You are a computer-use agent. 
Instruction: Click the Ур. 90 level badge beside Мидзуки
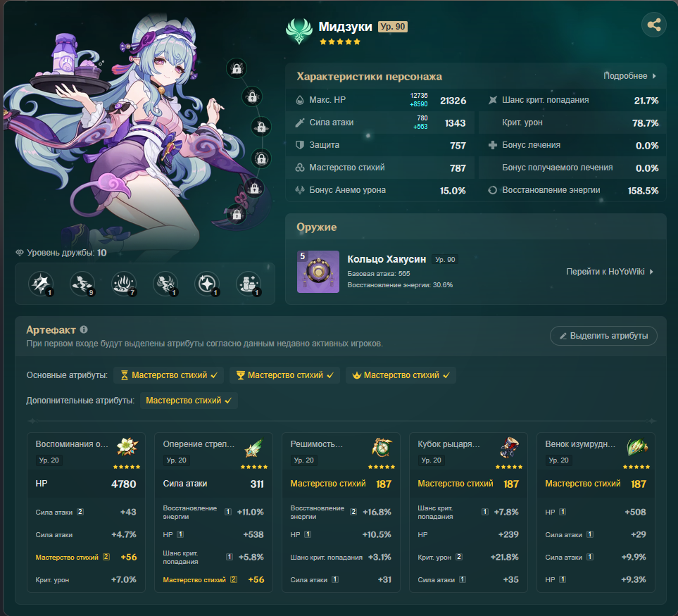tap(393, 27)
